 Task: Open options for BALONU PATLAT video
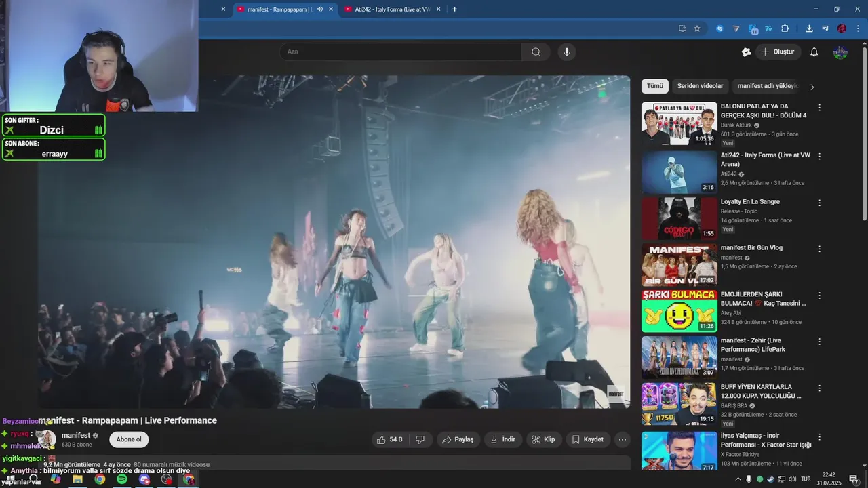[819, 108]
